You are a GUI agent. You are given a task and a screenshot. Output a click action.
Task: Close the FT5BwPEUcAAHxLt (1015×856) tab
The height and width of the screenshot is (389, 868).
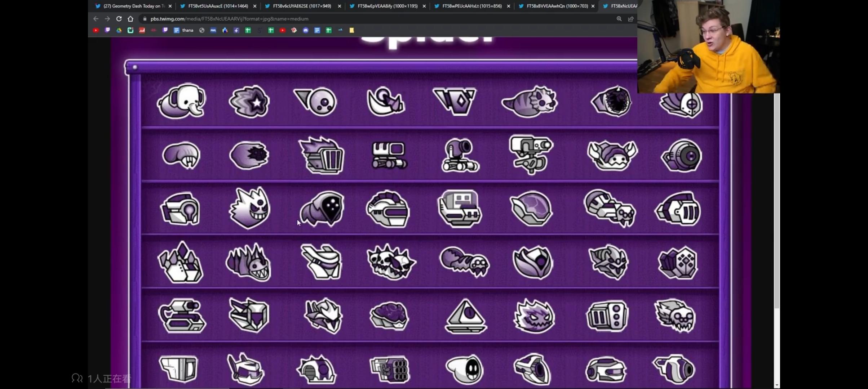pos(509,6)
